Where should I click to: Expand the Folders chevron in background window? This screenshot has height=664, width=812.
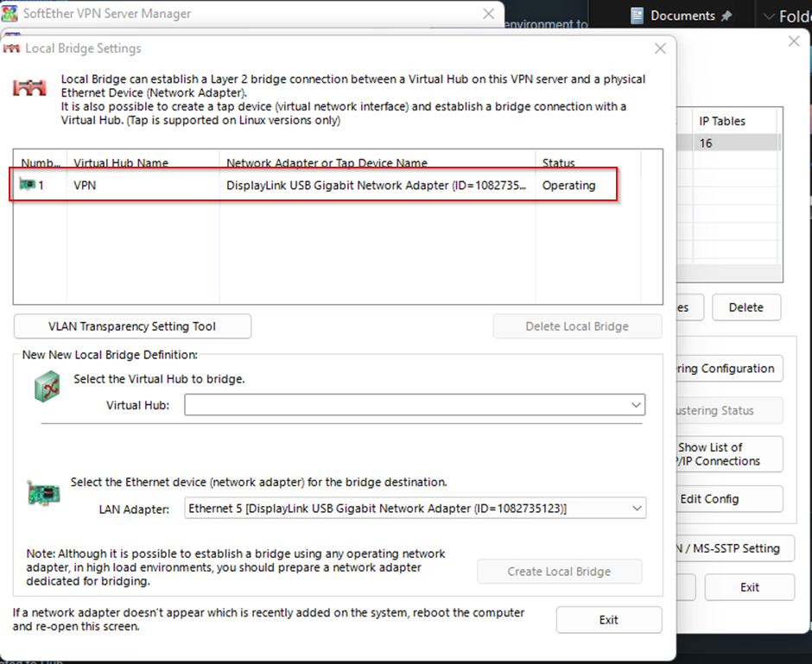tap(769, 16)
